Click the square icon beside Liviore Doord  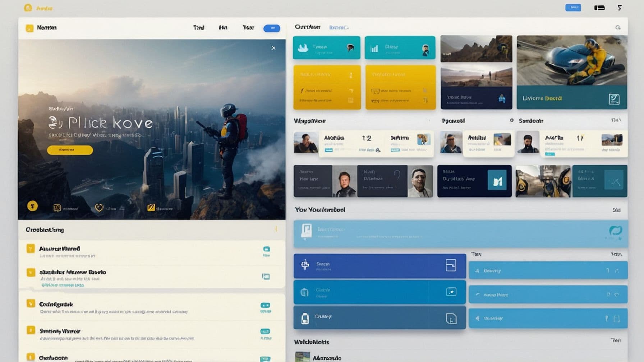click(614, 99)
